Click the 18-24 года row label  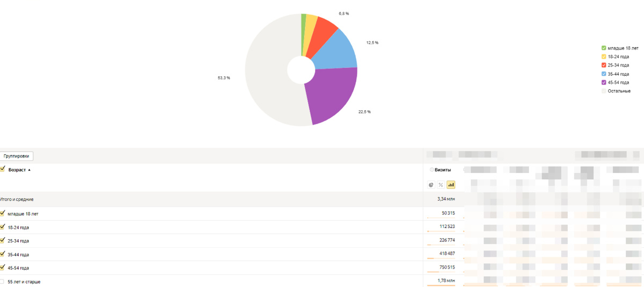(x=19, y=227)
